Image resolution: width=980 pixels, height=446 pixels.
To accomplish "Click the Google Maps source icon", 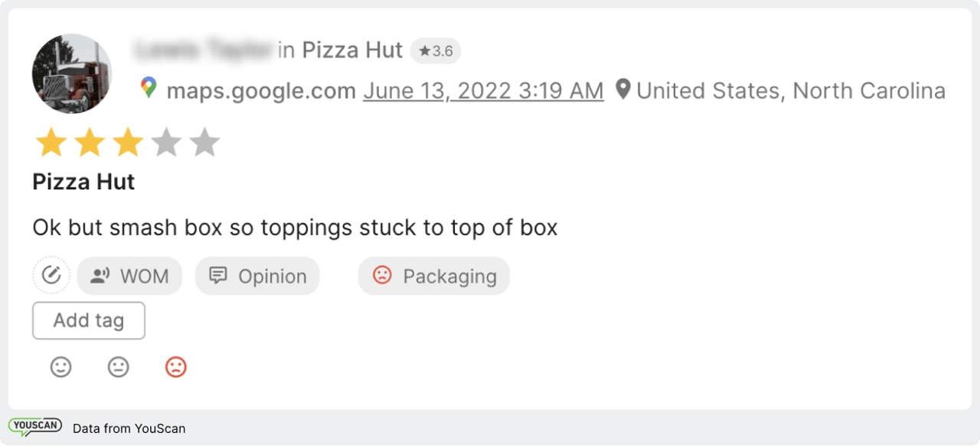I will point(149,88).
